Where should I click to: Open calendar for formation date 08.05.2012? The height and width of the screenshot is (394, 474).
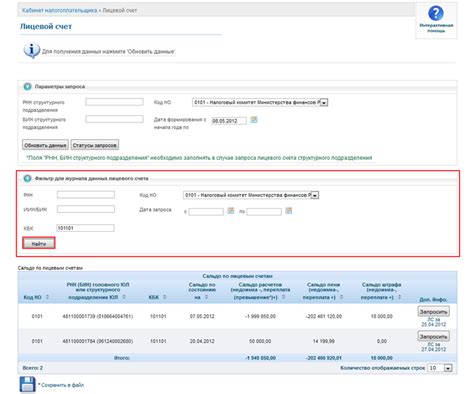[x=254, y=120]
